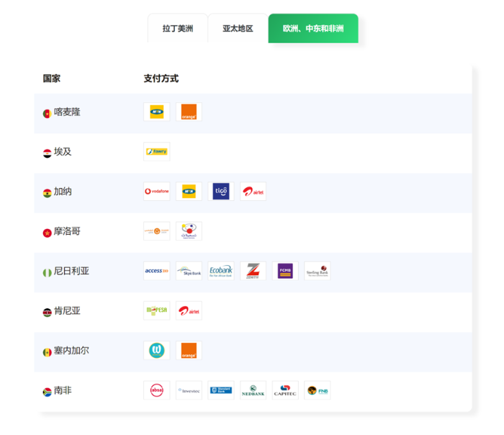Click the country name 南非

pyautogui.click(x=63, y=390)
